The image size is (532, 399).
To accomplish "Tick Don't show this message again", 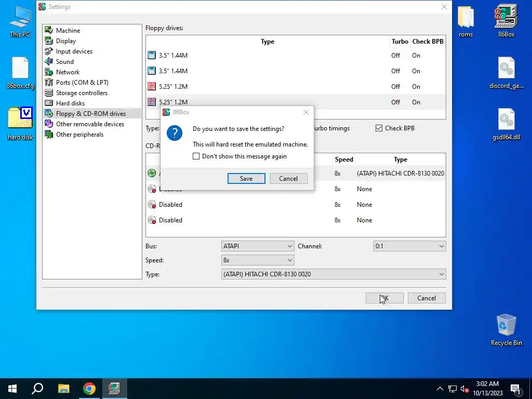I will point(196,156).
